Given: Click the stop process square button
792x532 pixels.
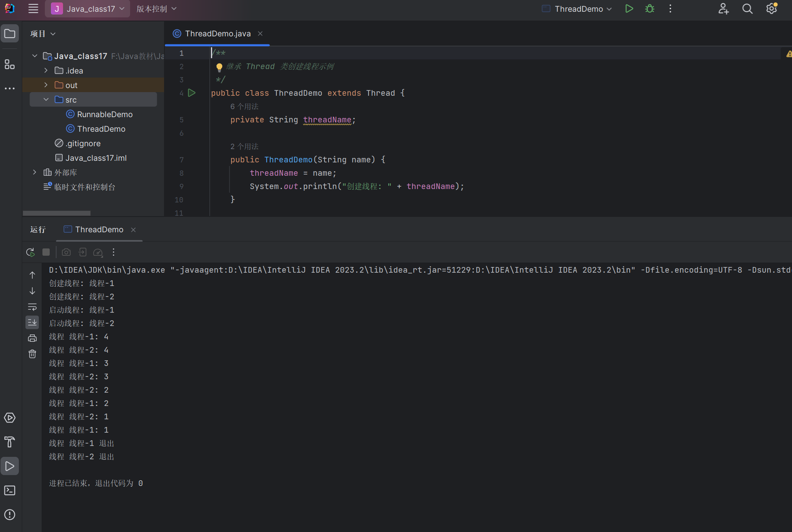Looking at the screenshot, I should coord(46,252).
